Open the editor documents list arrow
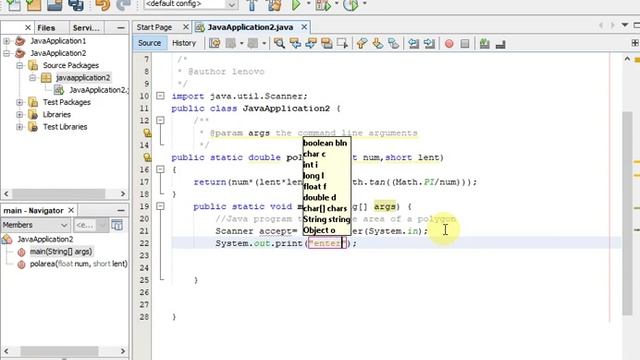This screenshot has width=640, height=360. click(x=625, y=25)
